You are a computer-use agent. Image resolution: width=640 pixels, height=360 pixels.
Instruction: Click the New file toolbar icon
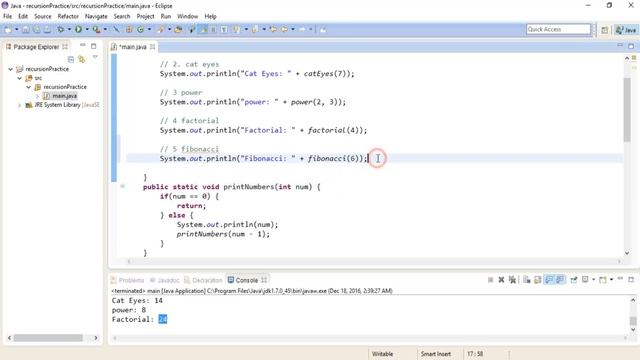(8, 29)
